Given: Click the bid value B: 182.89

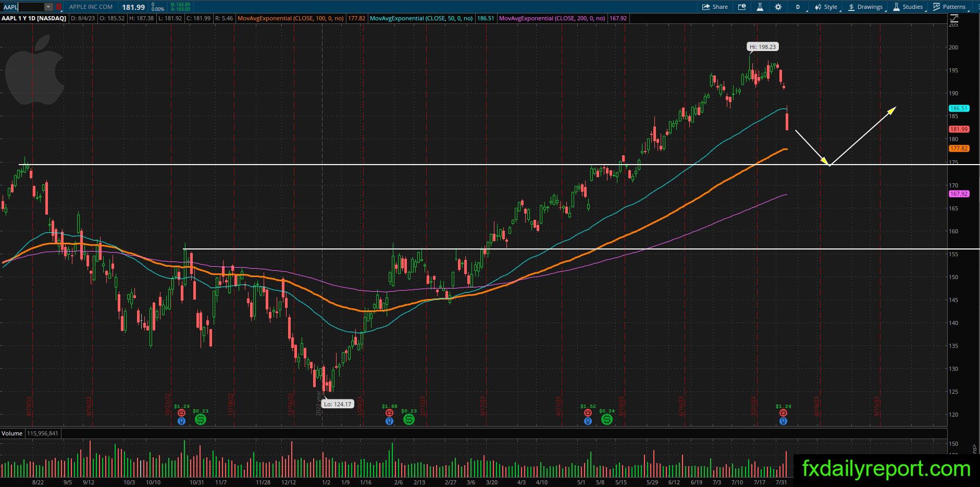Looking at the screenshot, I should 181,4.
